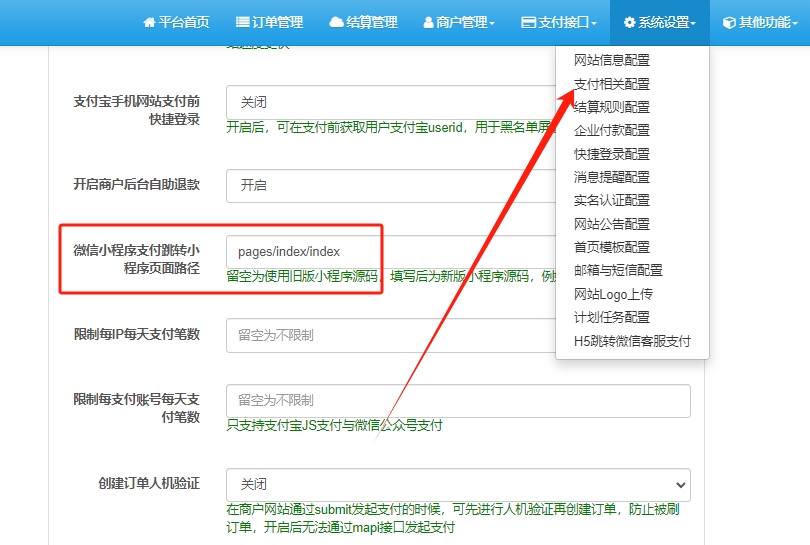810x545 pixels.
Task: Click the 限制每IP每天支付笔数 label
Action: pos(137,334)
